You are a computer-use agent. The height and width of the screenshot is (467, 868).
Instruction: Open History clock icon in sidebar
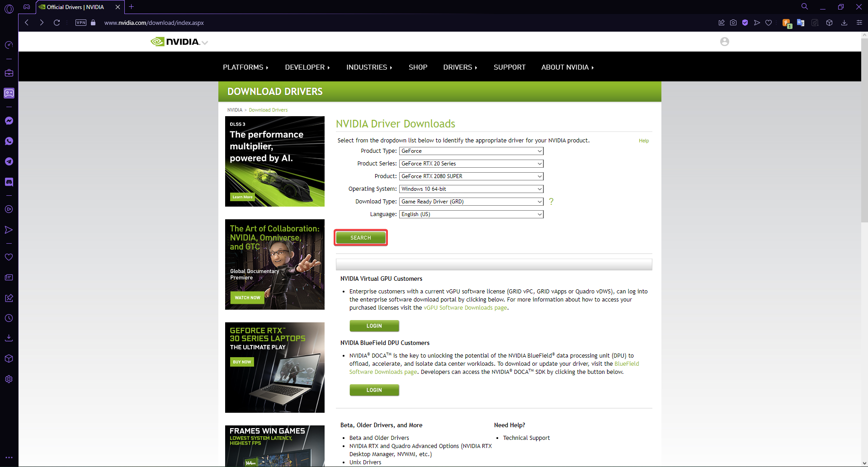(9, 318)
